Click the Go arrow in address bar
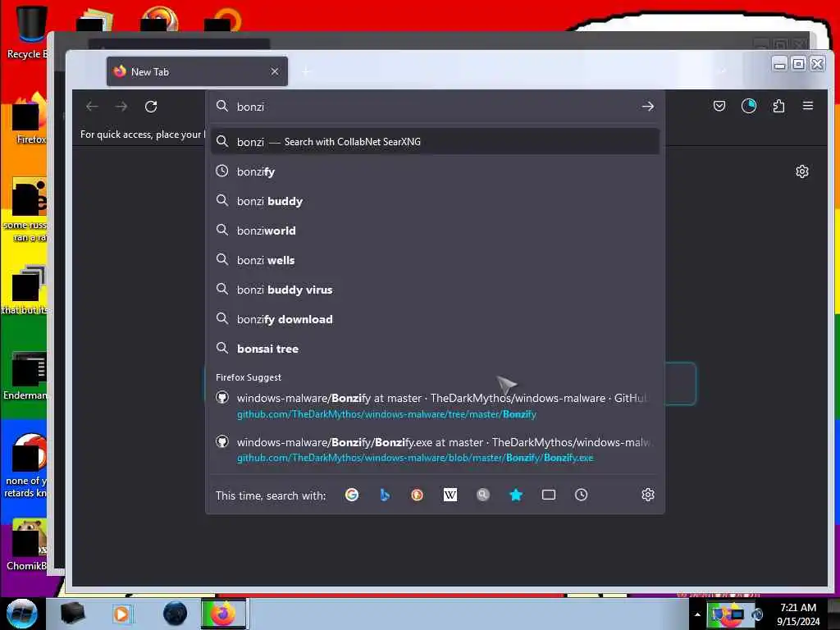The image size is (840, 630). pyautogui.click(x=648, y=107)
